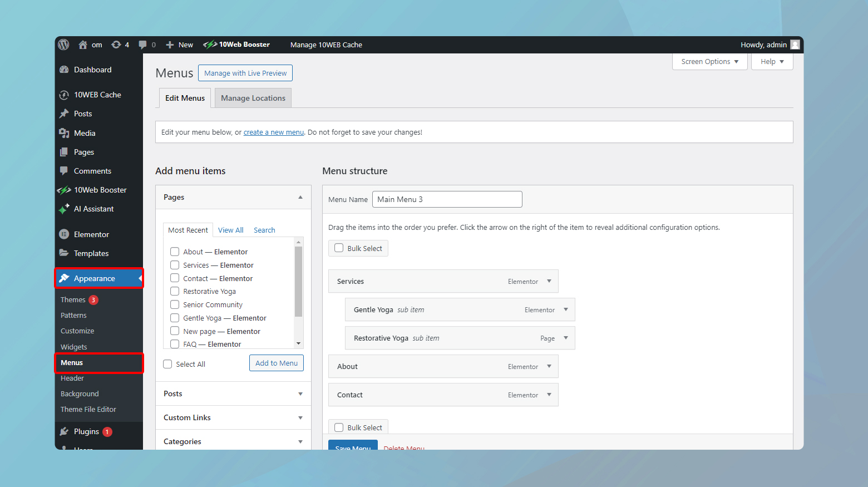The image size is (868, 487).
Task: Click the admin user avatar icon
Action: coord(795,45)
